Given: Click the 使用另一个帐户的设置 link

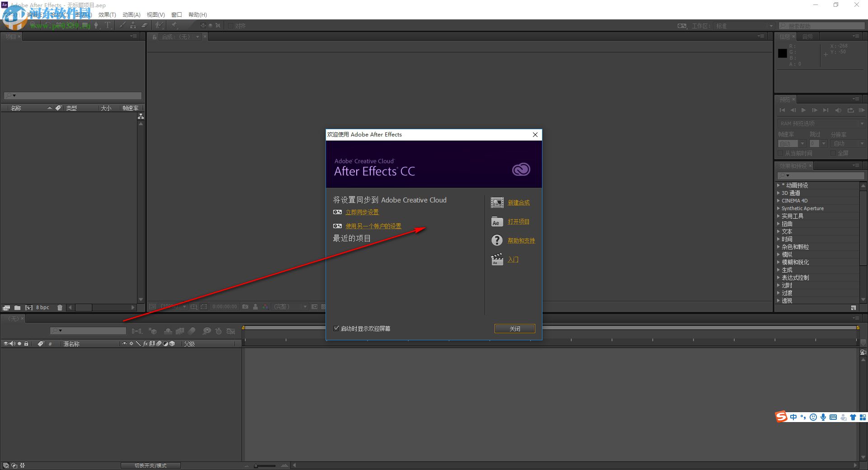Looking at the screenshot, I should point(373,226).
